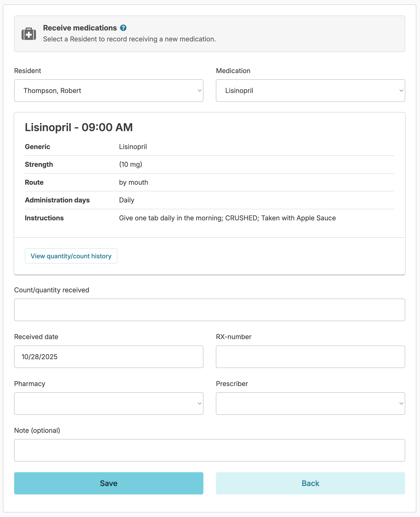Focus the Count/quantity received input field
This screenshot has height=517, width=420.
209,310
